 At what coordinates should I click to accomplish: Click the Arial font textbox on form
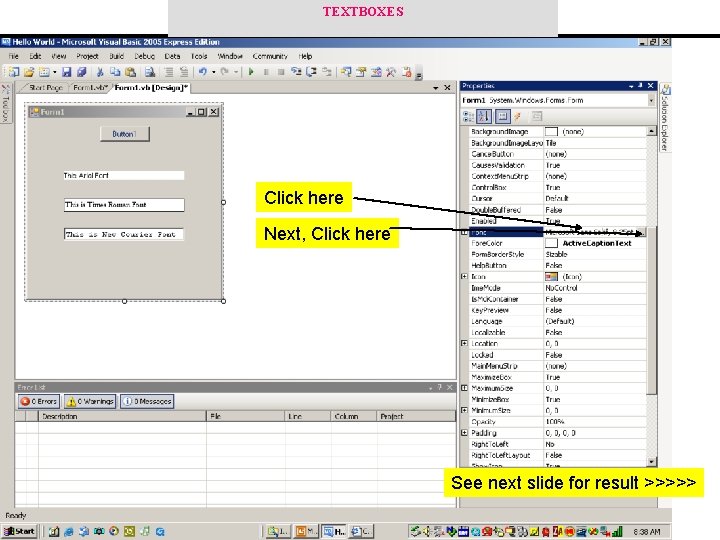[124, 175]
